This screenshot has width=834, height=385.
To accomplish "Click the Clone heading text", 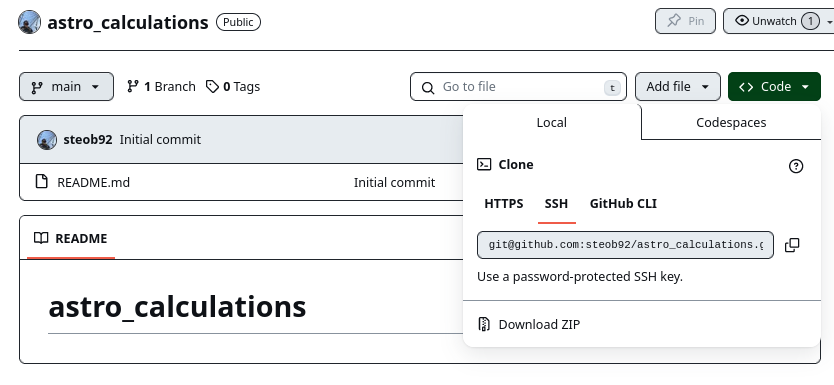I will point(516,165).
